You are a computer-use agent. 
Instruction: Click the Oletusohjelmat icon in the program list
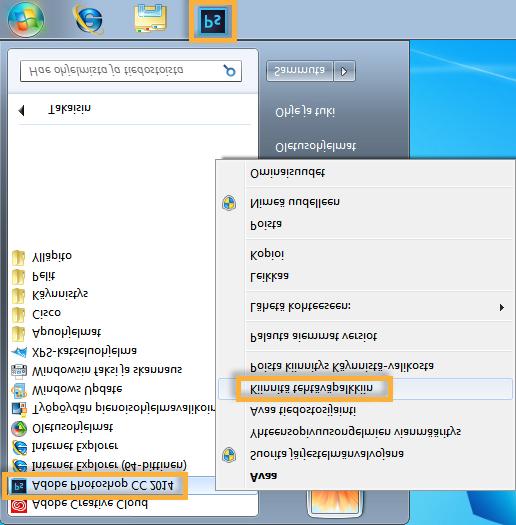pyautogui.click(x=19, y=428)
